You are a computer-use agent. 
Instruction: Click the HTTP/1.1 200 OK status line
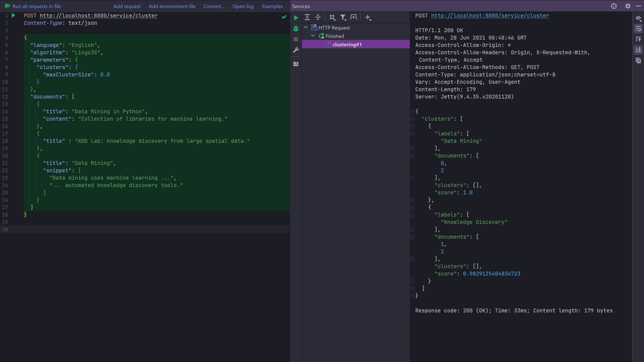[x=439, y=30]
